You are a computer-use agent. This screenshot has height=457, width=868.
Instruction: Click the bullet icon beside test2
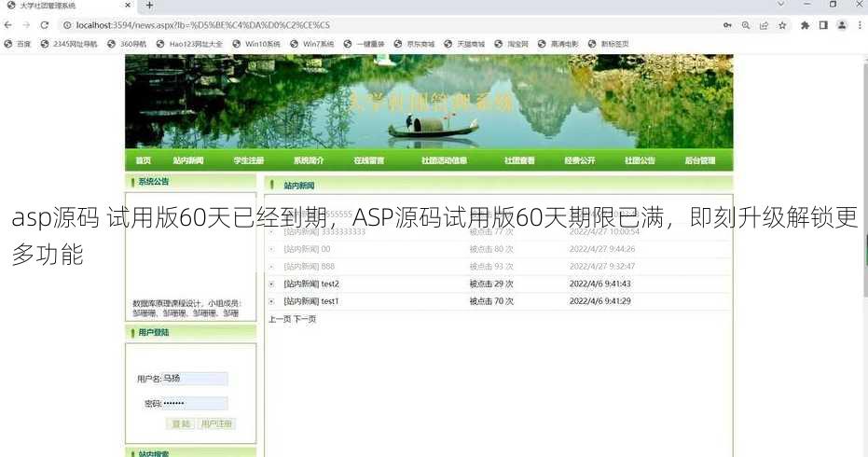click(272, 284)
